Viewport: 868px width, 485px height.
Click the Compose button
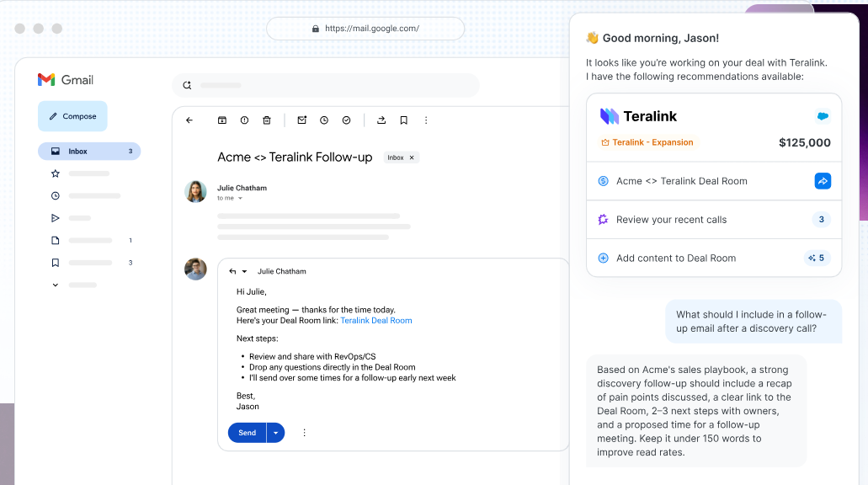[x=72, y=116]
